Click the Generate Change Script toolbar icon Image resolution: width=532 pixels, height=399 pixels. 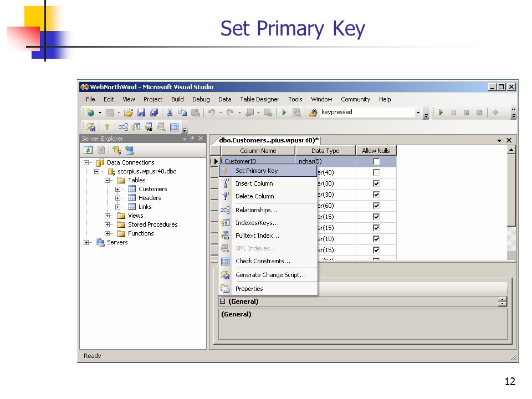(x=90, y=127)
